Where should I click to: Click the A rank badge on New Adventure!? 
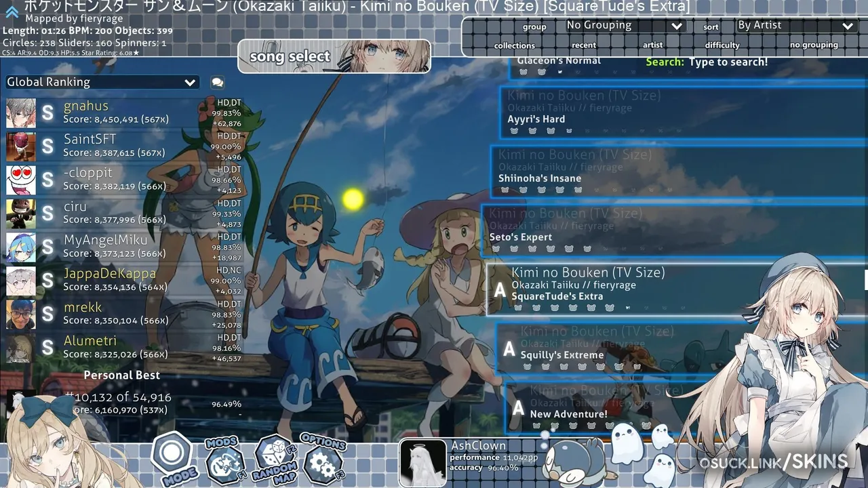pyautogui.click(x=518, y=408)
